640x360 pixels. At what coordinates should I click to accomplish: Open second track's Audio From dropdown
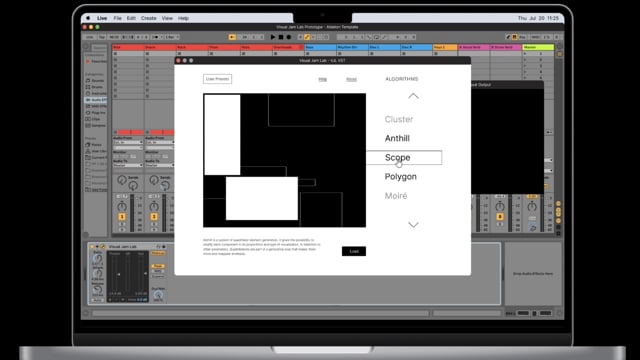click(160, 142)
